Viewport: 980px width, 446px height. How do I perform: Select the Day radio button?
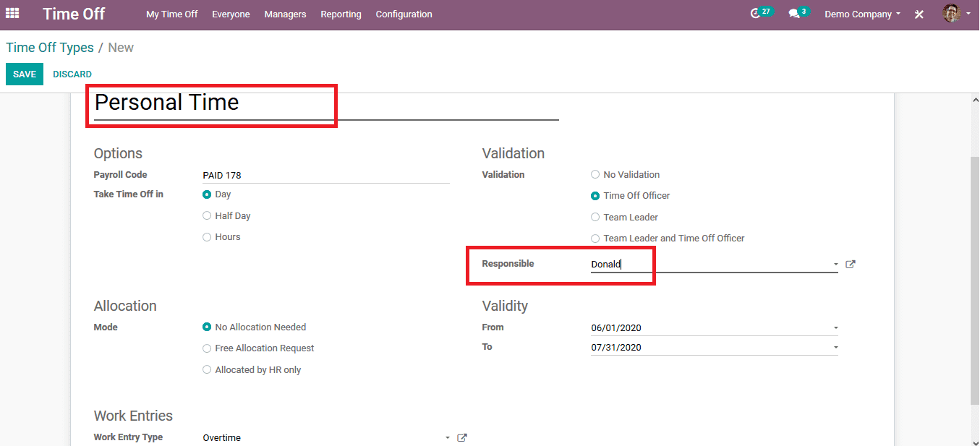(x=207, y=194)
